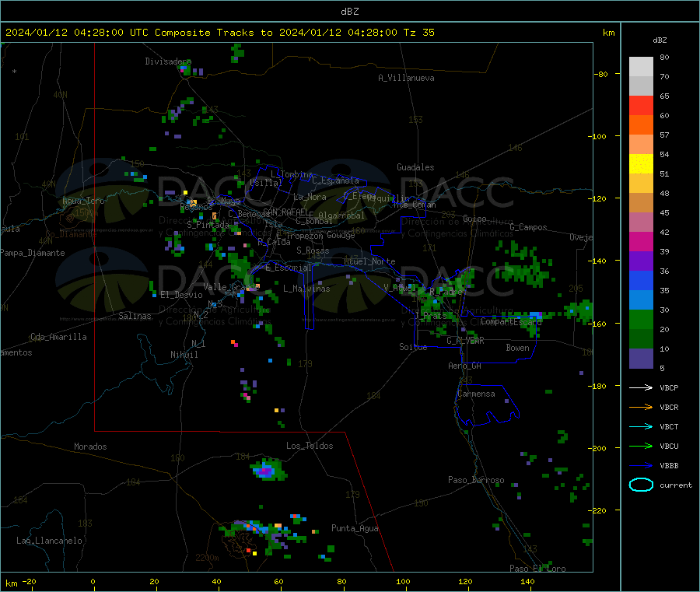Click the 'dBZ' title at top

click(x=349, y=12)
